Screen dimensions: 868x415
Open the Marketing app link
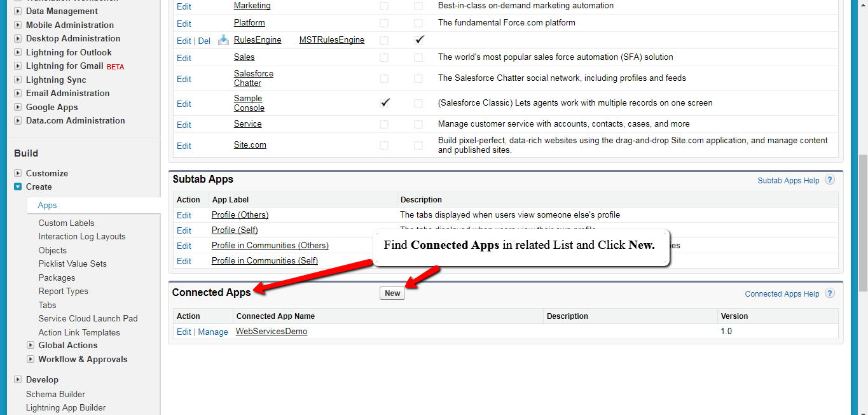252,6
